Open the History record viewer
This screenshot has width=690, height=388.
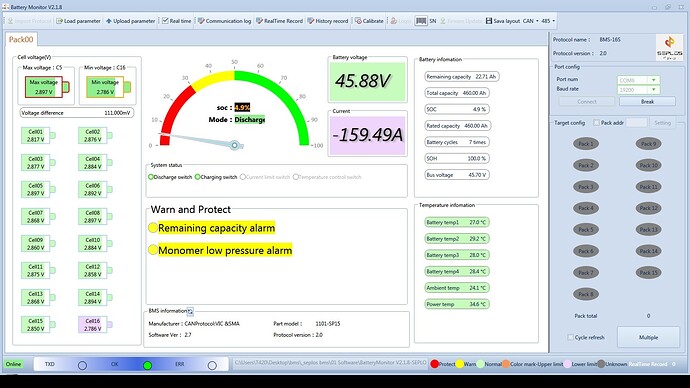pos(327,21)
